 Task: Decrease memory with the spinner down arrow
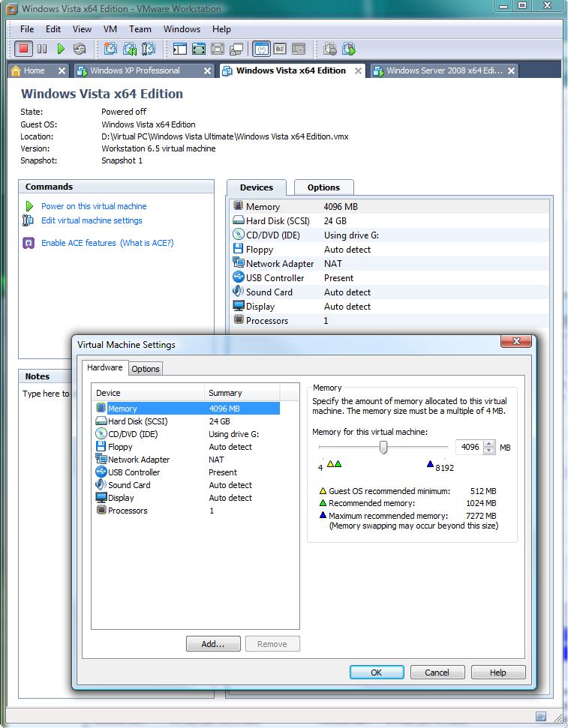[x=489, y=451]
